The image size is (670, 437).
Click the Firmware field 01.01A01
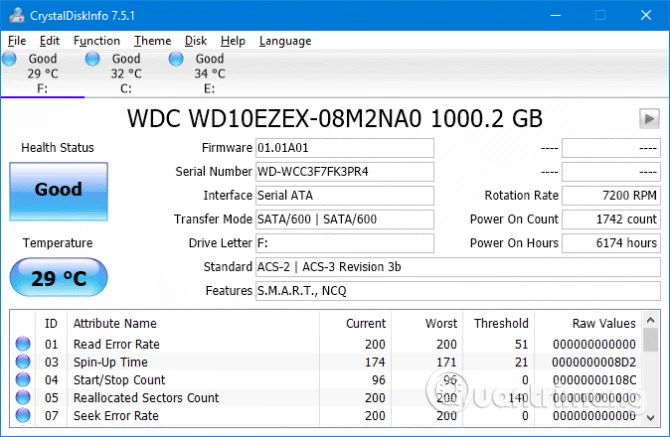click(345, 148)
